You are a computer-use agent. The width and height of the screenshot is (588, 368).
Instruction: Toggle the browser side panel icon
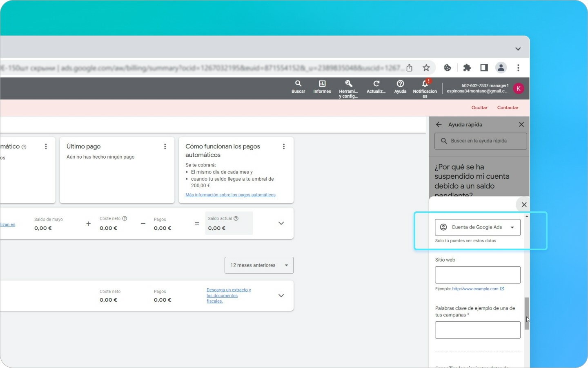click(484, 68)
